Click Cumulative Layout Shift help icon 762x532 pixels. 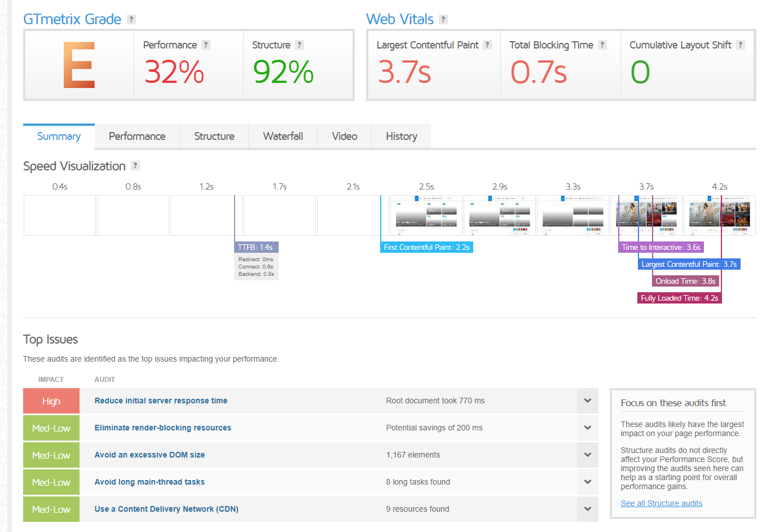coord(741,45)
